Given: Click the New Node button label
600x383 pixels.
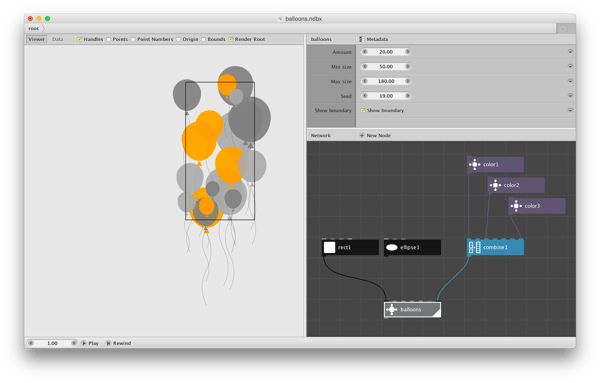Looking at the screenshot, I should 378,135.
